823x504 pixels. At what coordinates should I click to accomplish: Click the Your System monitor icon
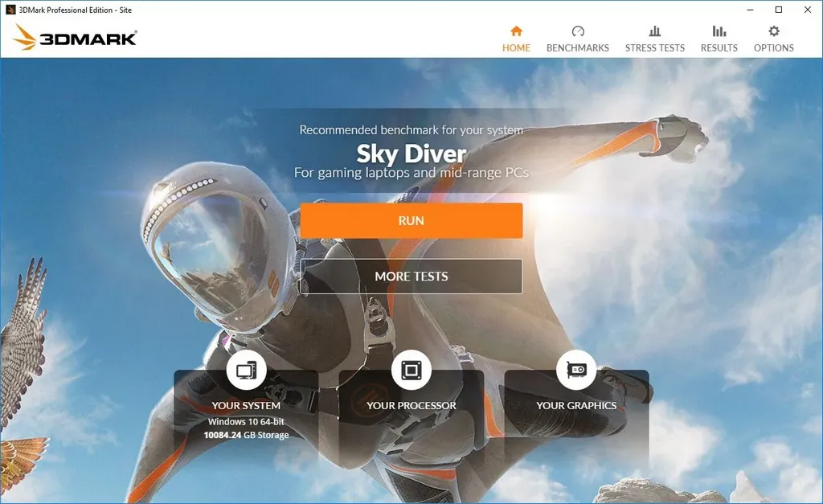pyautogui.click(x=246, y=370)
